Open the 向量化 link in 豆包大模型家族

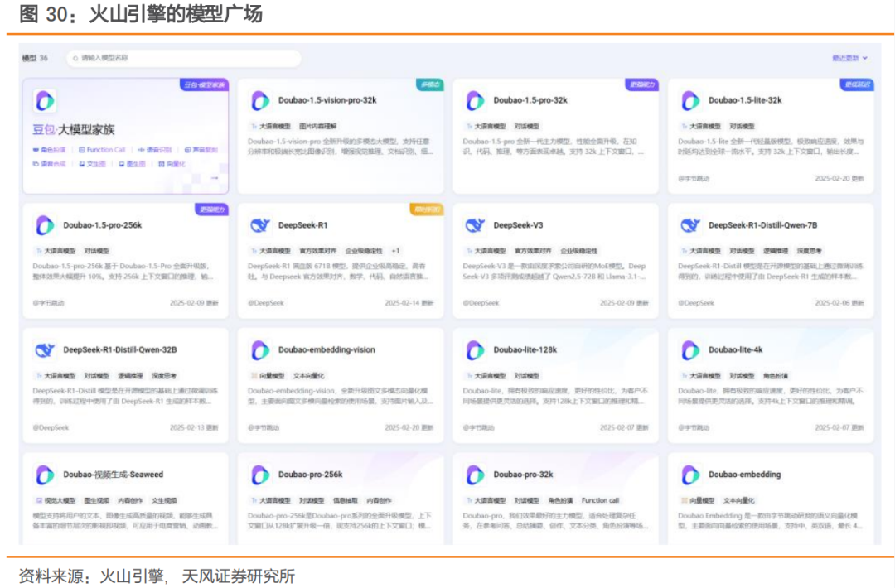tap(172, 164)
